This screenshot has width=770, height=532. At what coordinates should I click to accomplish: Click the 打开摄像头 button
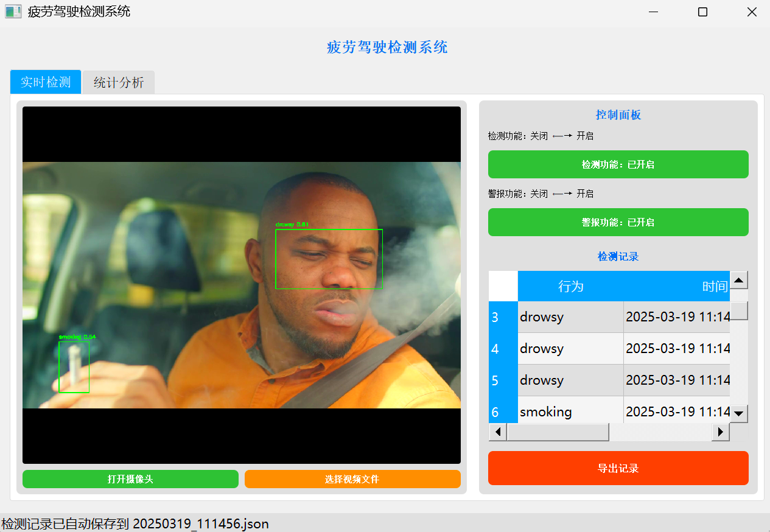pyautogui.click(x=130, y=479)
